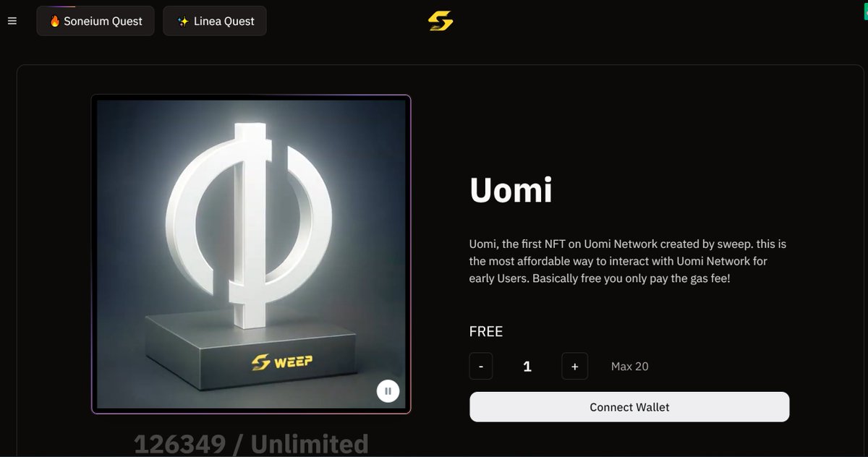Click the sparkle icon on Linea Quest
Image resolution: width=868 pixels, height=457 pixels.
pos(183,21)
